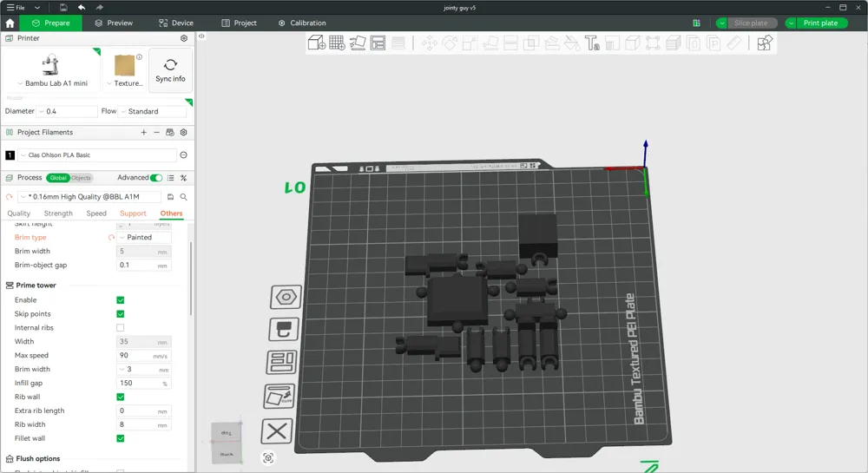Search process settings magnifier icon
The width and height of the screenshot is (868, 473).
pyautogui.click(x=184, y=196)
